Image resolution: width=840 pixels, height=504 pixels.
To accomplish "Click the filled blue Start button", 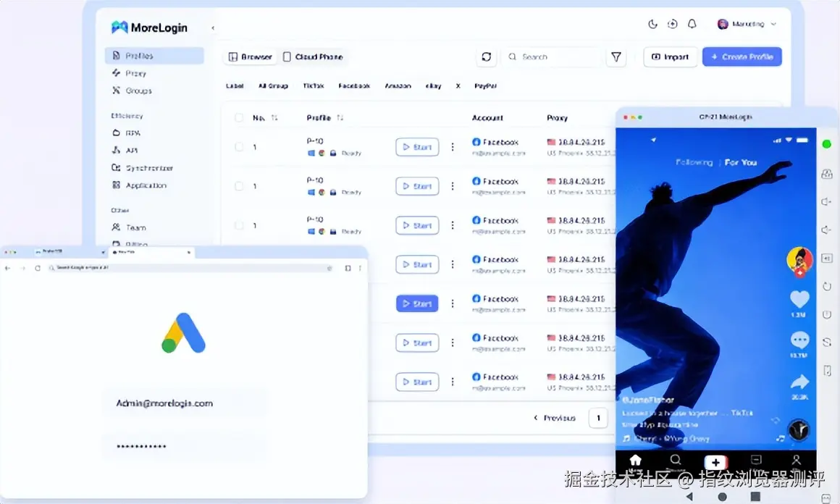I will tap(417, 303).
